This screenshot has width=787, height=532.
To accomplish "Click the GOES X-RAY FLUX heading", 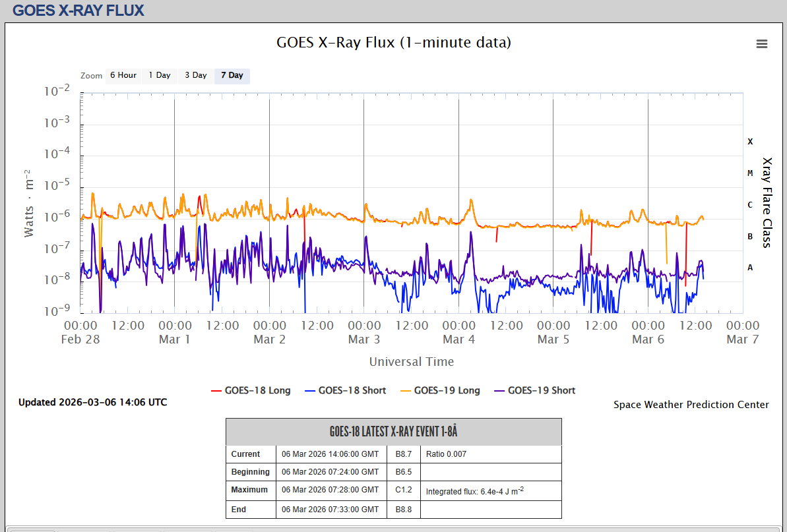I will coord(79,10).
